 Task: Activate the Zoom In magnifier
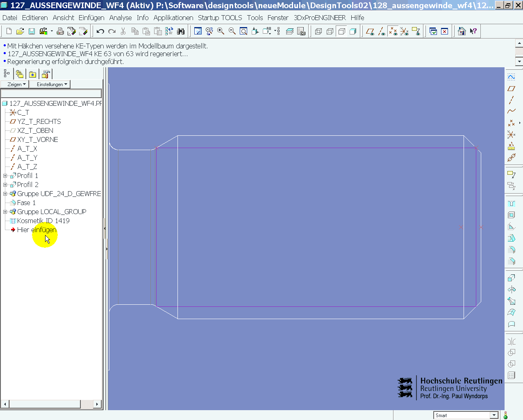[221, 31]
